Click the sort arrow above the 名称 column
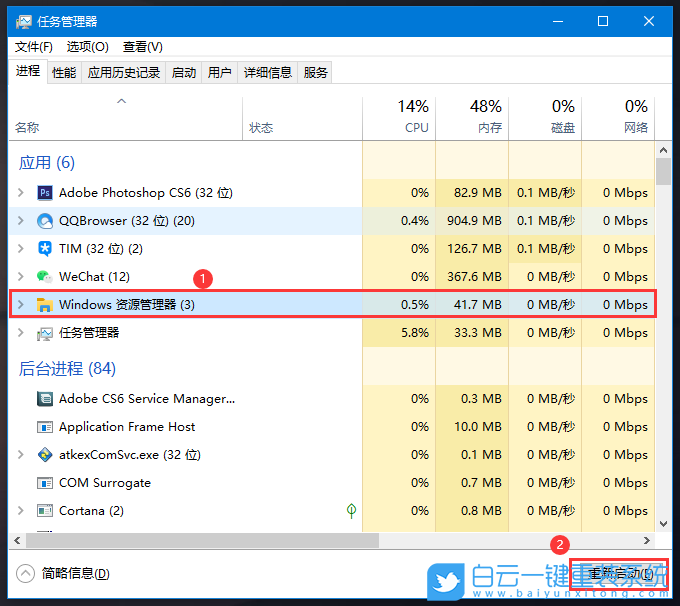This screenshot has width=680, height=606. point(121,101)
